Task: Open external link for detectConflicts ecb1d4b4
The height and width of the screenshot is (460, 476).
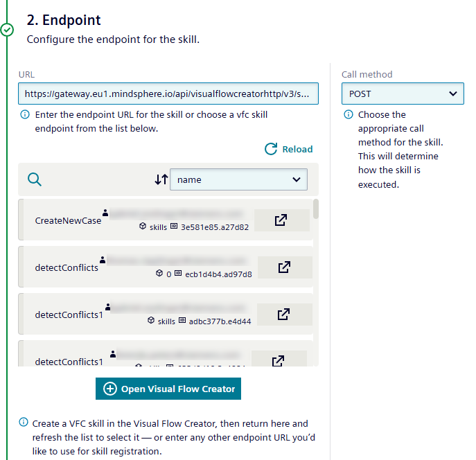Action: (x=284, y=267)
